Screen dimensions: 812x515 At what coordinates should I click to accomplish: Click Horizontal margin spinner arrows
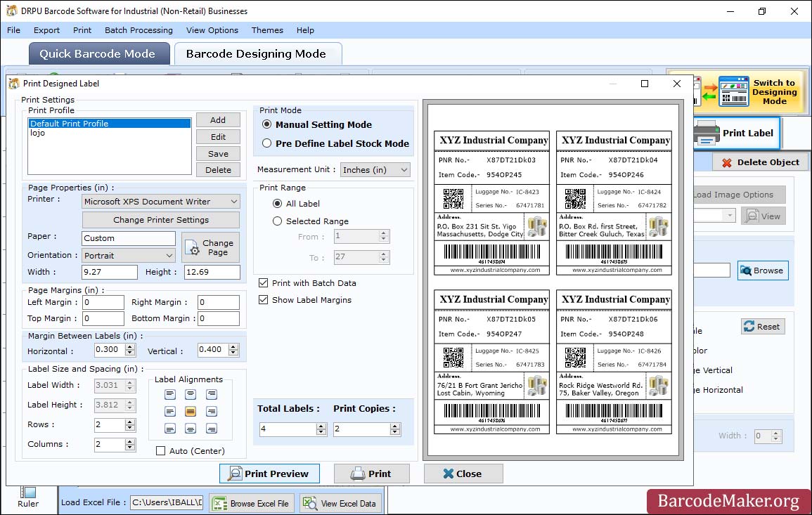130,350
